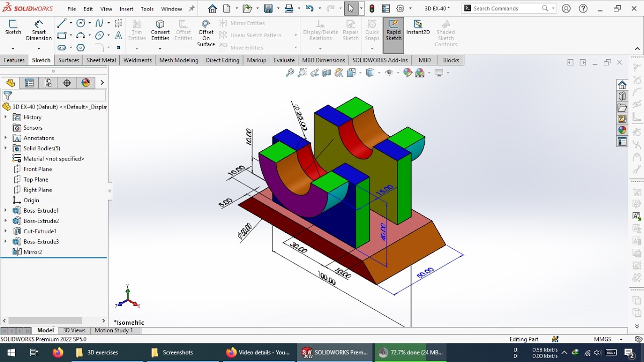The height and width of the screenshot is (362, 644).
Task: Select the Corner Rectangle tool
Action: click(62, 35)
